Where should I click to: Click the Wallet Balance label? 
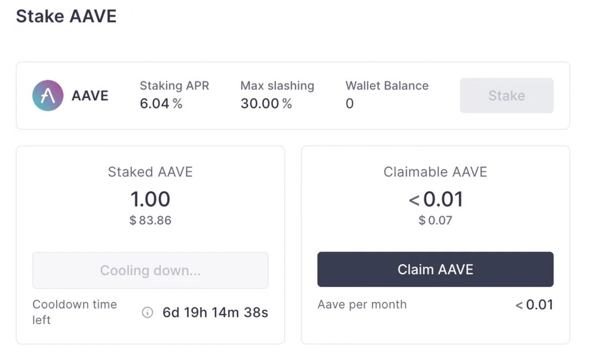[387, 86]
